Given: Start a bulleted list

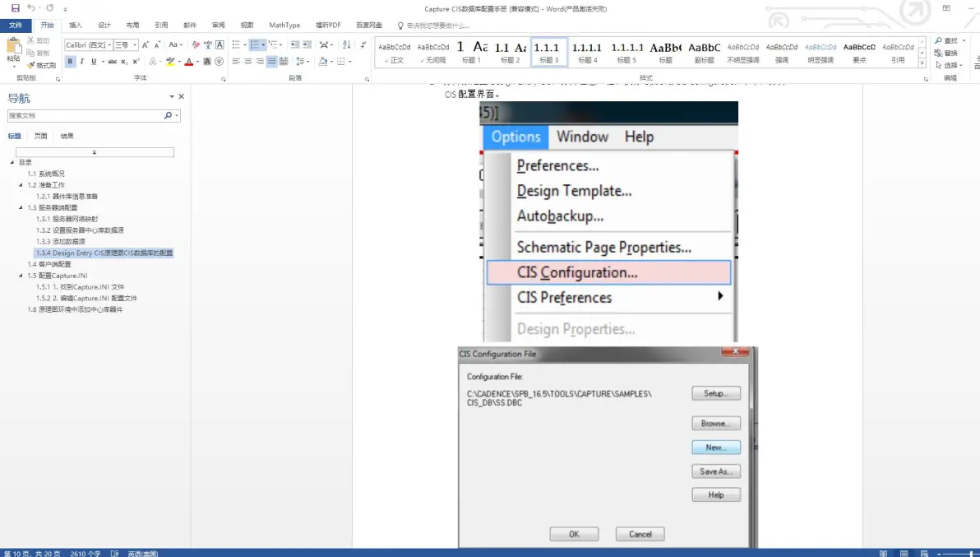Looking at the screenshot, I should coord(236,45).
